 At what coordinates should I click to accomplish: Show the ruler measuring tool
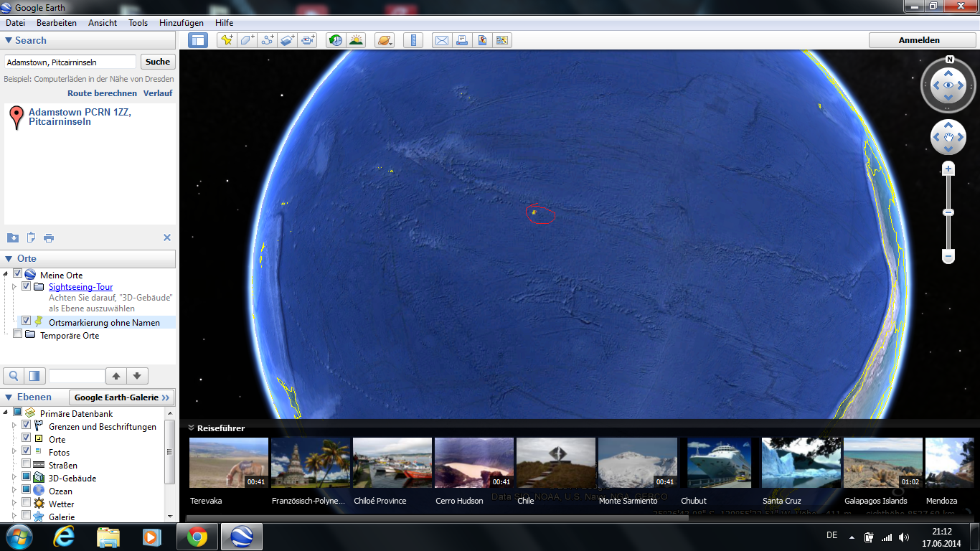(413, 40)
